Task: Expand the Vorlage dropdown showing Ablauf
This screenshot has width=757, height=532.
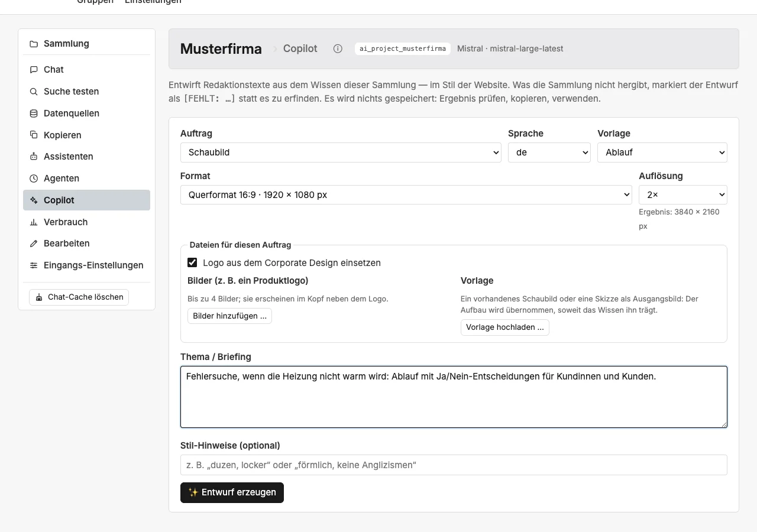Action: (x=662, y=153)
